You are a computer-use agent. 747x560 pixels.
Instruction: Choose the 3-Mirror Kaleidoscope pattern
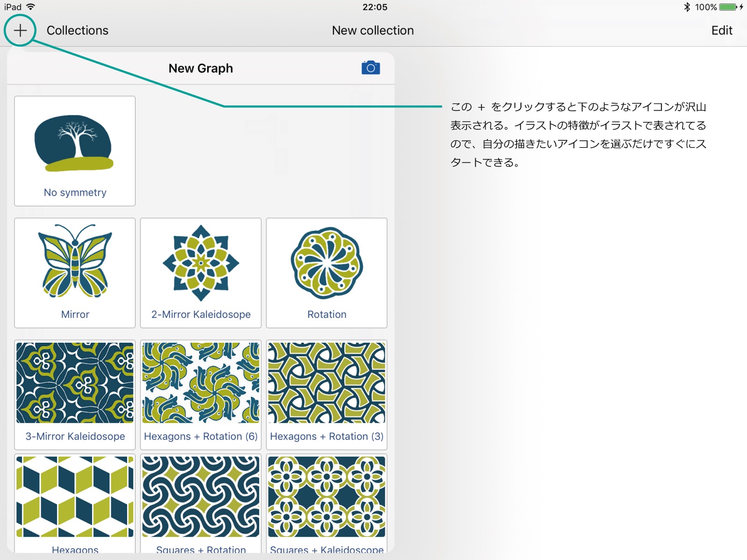click(x=75, y=394)
